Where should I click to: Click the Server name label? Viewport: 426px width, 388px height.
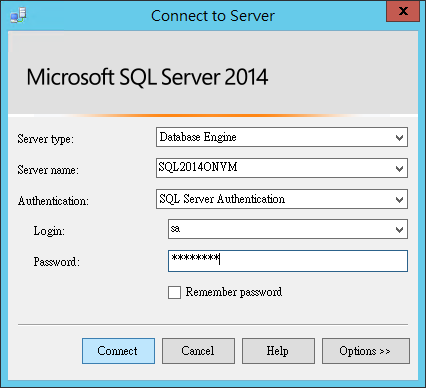click(x=48, y=170)
